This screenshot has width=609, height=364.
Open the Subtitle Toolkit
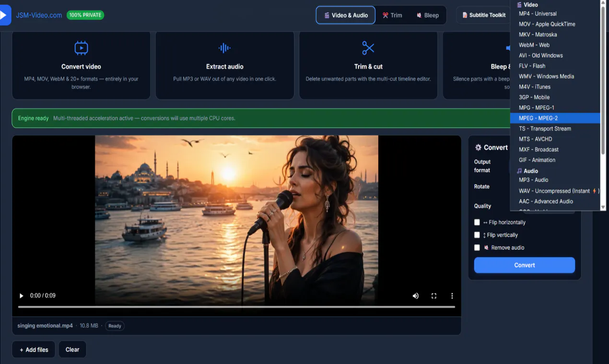[x=484, y=15]
